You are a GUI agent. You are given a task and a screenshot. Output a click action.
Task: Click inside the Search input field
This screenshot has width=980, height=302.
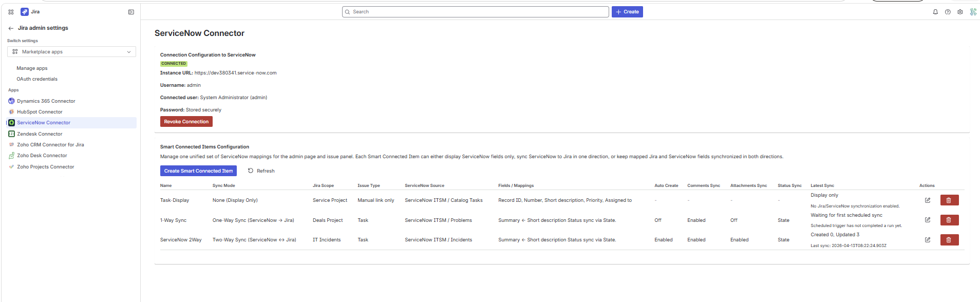(x=476, y=12)
